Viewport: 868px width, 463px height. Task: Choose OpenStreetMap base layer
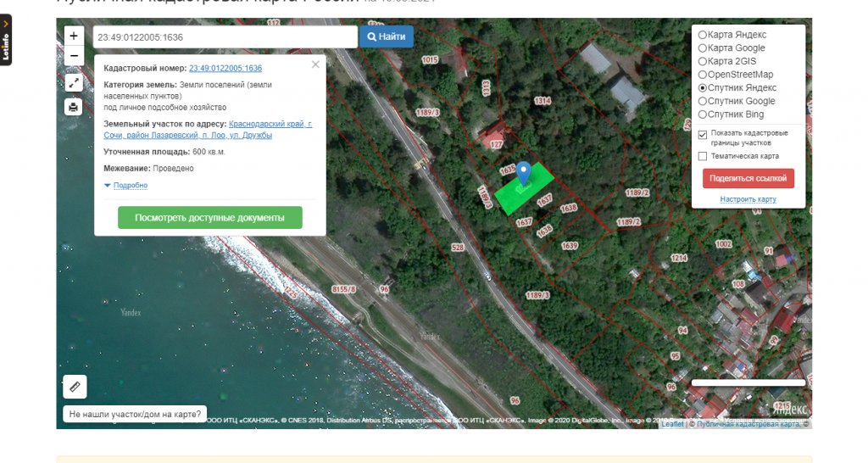702,75
